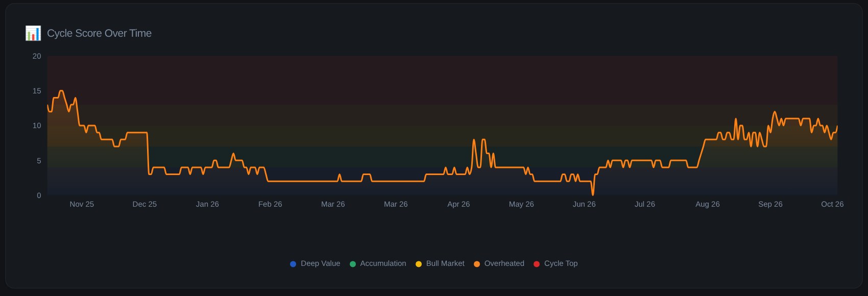Viewport: 868px width, 296px height.
Task: Click the orange Overheated legend dot
Action: coord(477,264)
